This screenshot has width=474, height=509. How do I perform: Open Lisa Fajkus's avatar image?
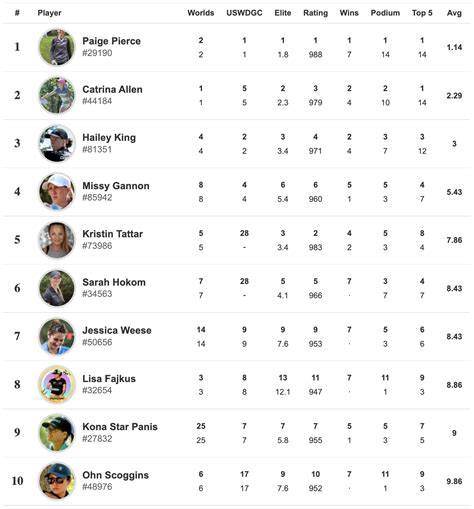pos(57,384)
